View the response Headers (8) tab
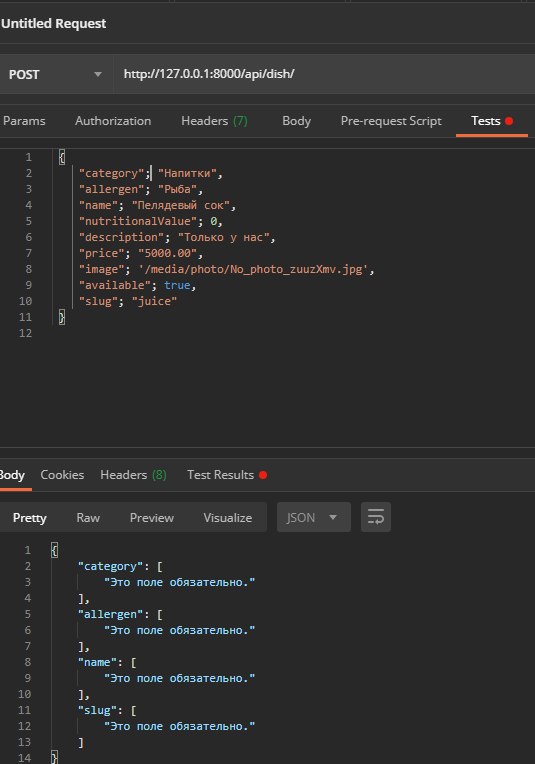The image size is (535, 764). pyautogui.click(x=133, y=475)
